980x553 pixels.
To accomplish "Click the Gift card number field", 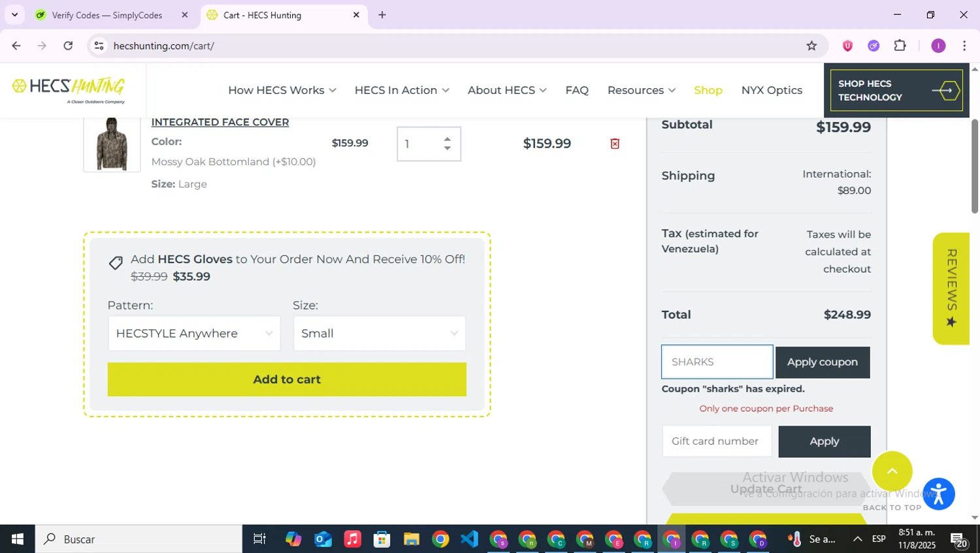I will [x=717, y=441].
